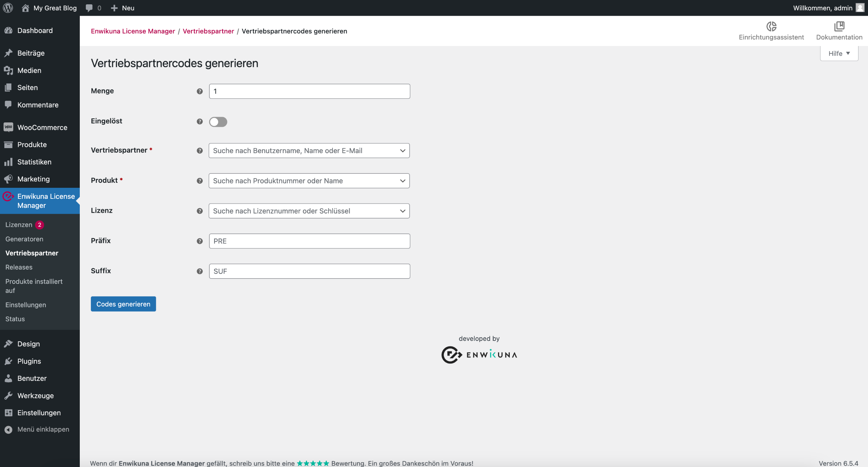Click the Beiträge pin icon
This screenshot has height=467, width=868.
[x=8, y=53]
